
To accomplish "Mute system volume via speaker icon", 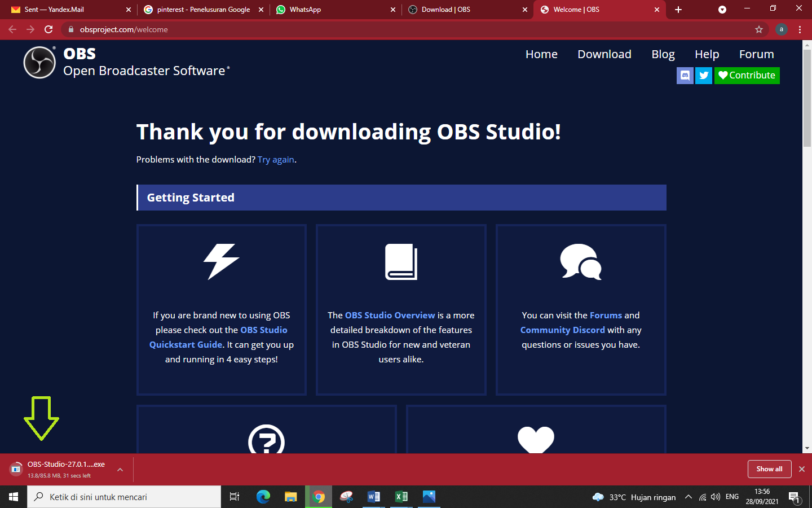I will tap(715, 497).
